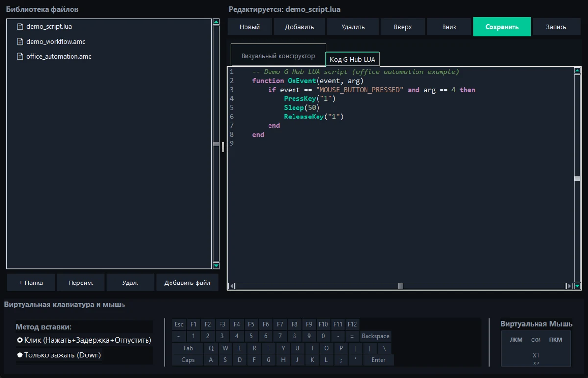
Task: Click Q key on virtual keyboard
Action: (x=211, y=348)
